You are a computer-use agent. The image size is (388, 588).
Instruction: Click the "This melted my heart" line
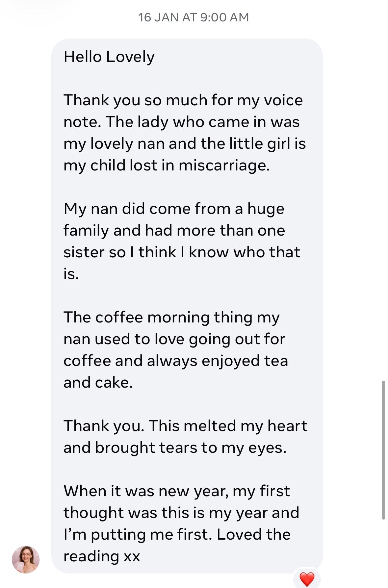228,426
